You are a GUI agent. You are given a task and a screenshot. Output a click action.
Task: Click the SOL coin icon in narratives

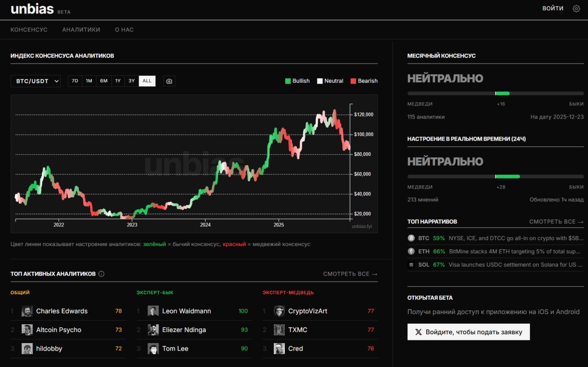(411, 265)
